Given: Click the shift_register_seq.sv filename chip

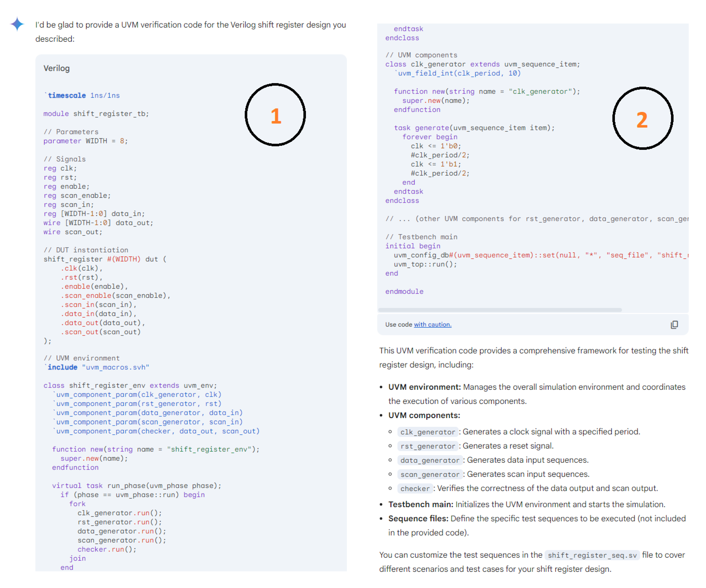Looking at the screenshot, I should [592, 555].
